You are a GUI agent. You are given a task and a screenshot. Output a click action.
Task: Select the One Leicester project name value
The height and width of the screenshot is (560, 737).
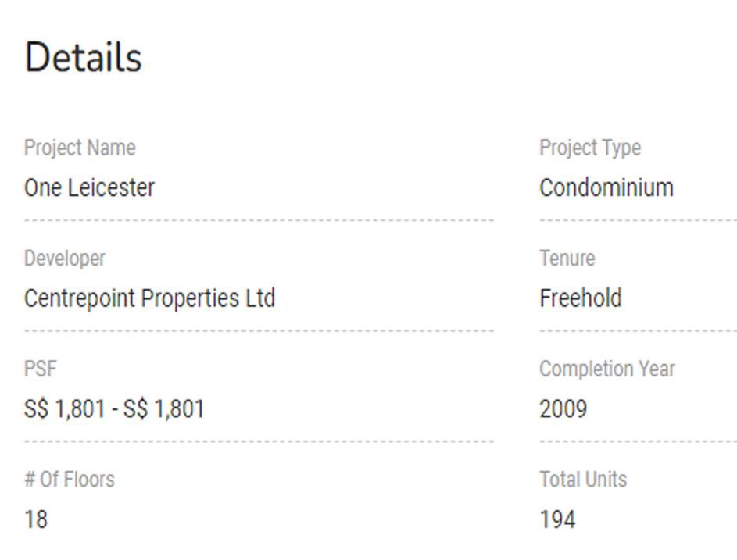(x=89, y=187)
